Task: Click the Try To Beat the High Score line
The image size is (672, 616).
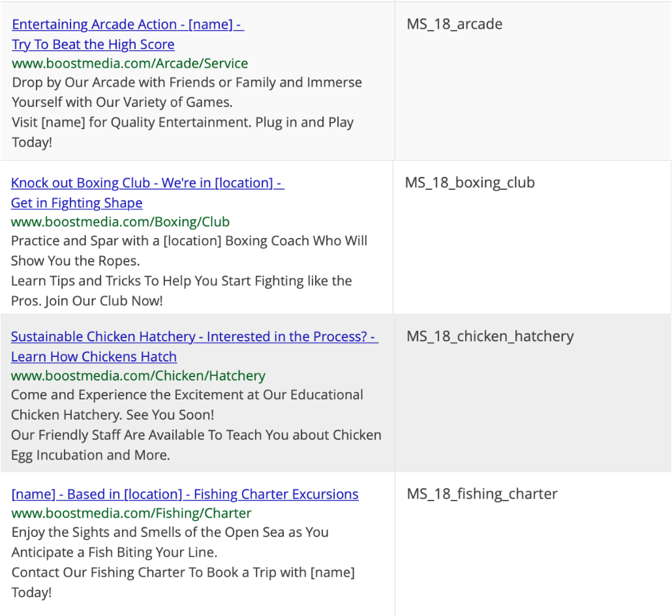Action: pyautogui.click(x=93, y=44)
